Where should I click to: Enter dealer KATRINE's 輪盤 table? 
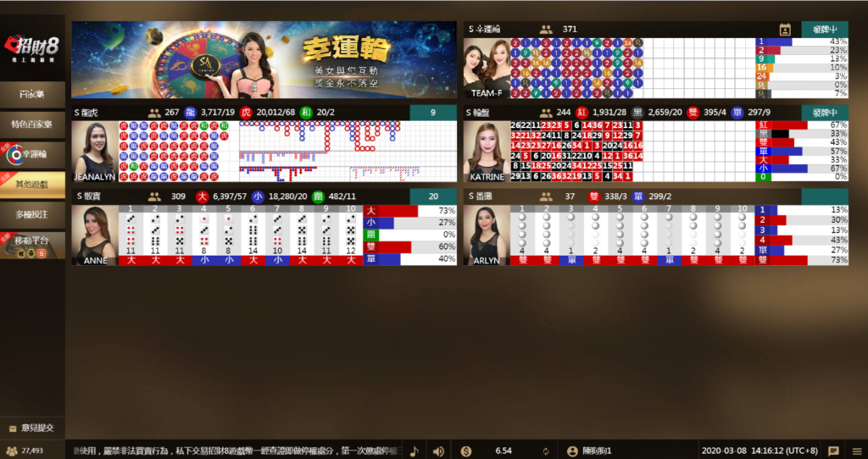486,152
